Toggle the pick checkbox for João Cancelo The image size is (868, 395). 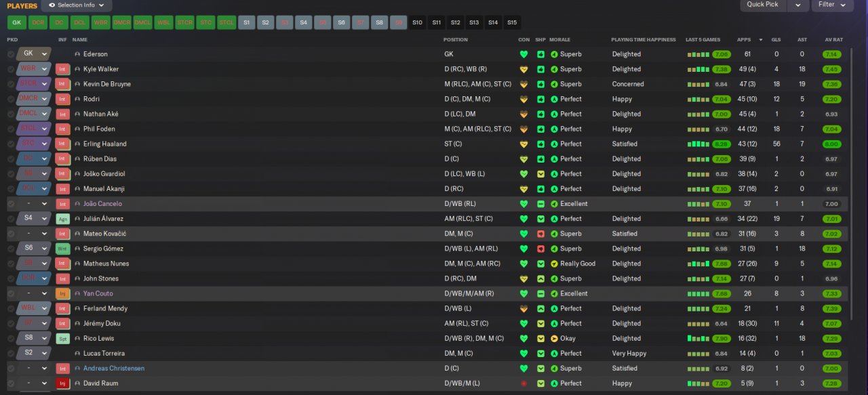click(11, 204)
